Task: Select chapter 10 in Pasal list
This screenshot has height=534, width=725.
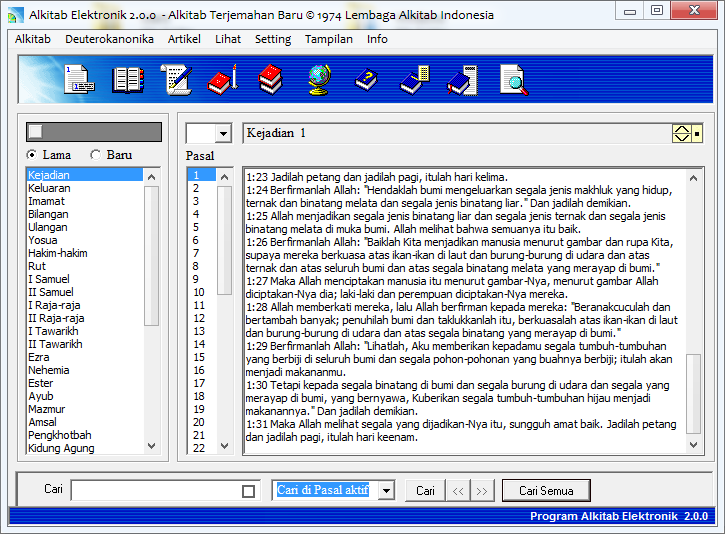Action: (x=202, y=292)
